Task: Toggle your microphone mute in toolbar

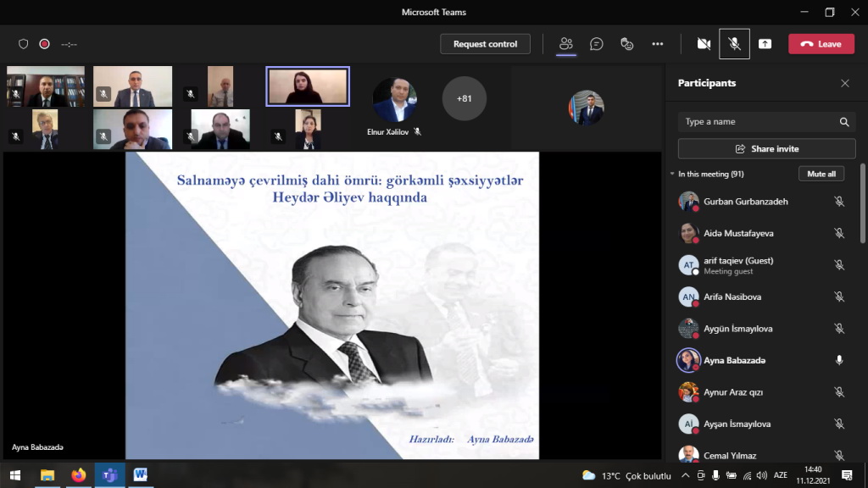Action: tap(734, 44)
